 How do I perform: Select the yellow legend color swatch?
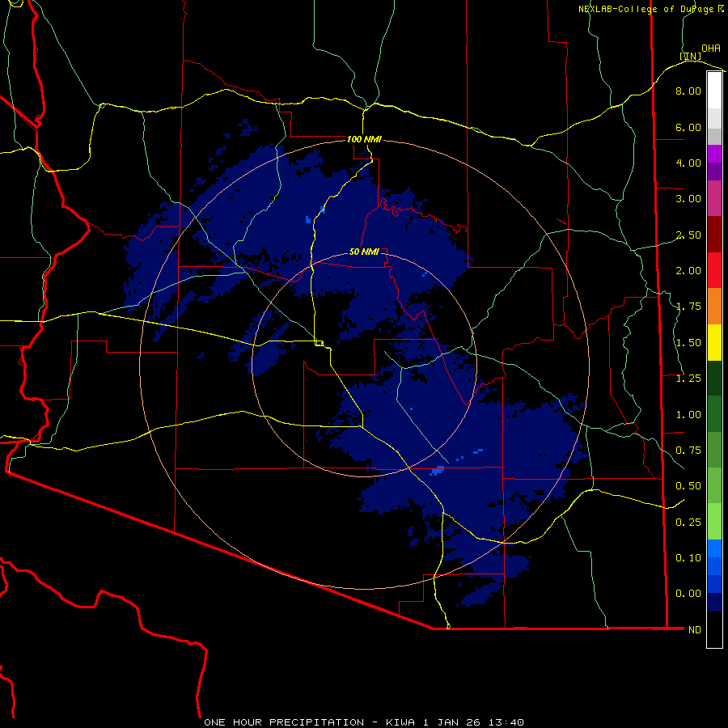pos(714,342)
